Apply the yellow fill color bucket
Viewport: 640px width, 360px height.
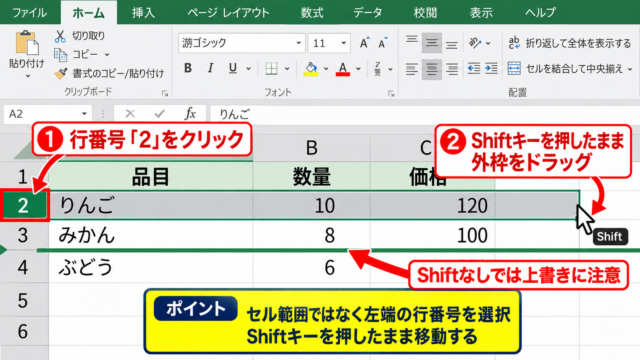tap(311, 69)
